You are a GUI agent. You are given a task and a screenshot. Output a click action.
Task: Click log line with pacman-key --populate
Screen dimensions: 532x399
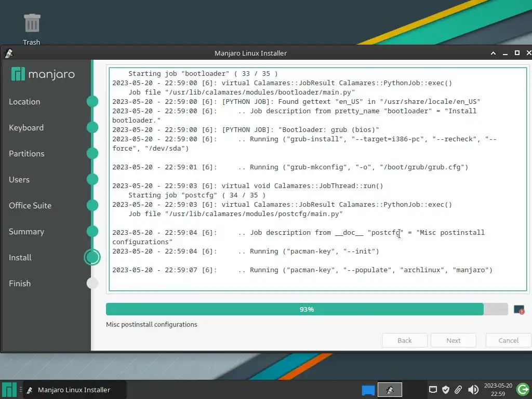pyautogui.click(x=302, y=270)
